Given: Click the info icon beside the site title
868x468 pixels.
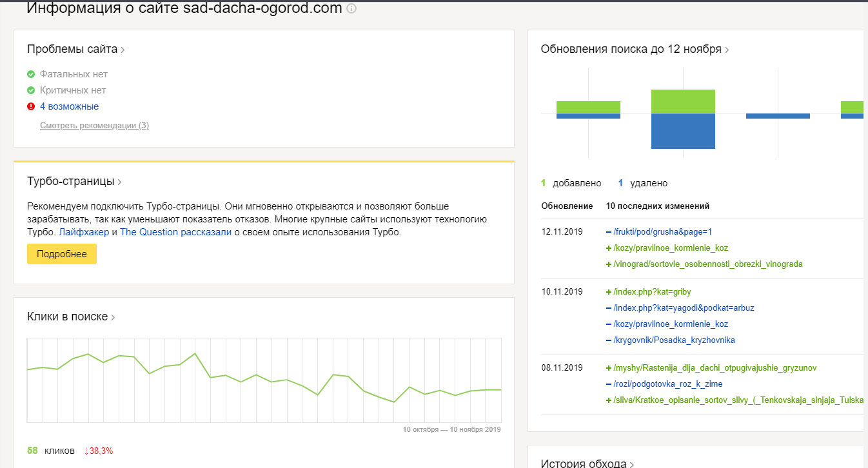Looking at the screenshot, I should click(351, 9).
